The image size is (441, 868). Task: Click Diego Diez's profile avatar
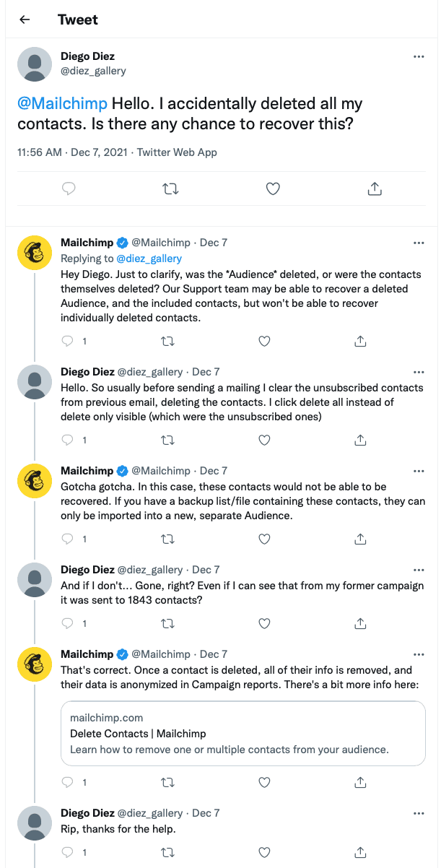click(34, 64)
